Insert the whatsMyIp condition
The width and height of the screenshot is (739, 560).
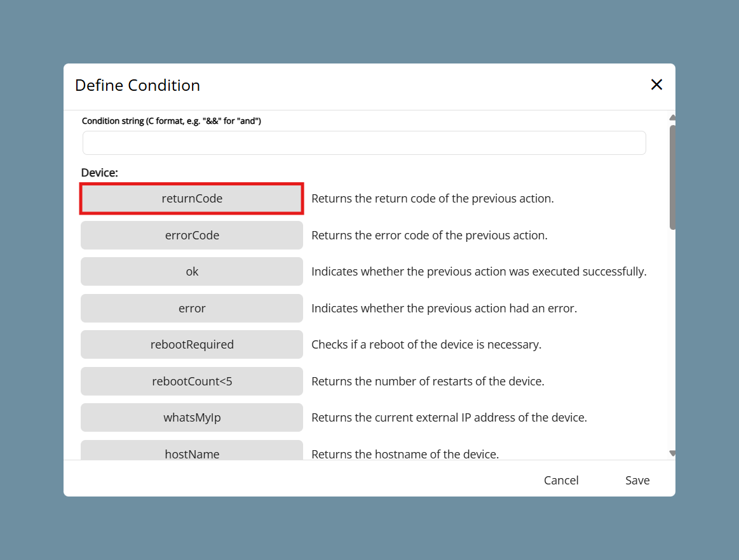[x=192, y=417]
